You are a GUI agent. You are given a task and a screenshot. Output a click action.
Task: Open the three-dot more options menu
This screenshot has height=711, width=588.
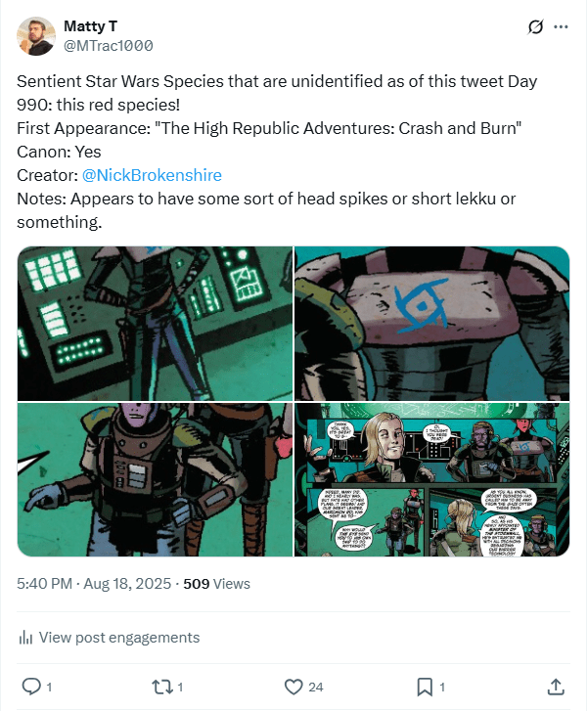pyautogui.click(x=561, y=27)
